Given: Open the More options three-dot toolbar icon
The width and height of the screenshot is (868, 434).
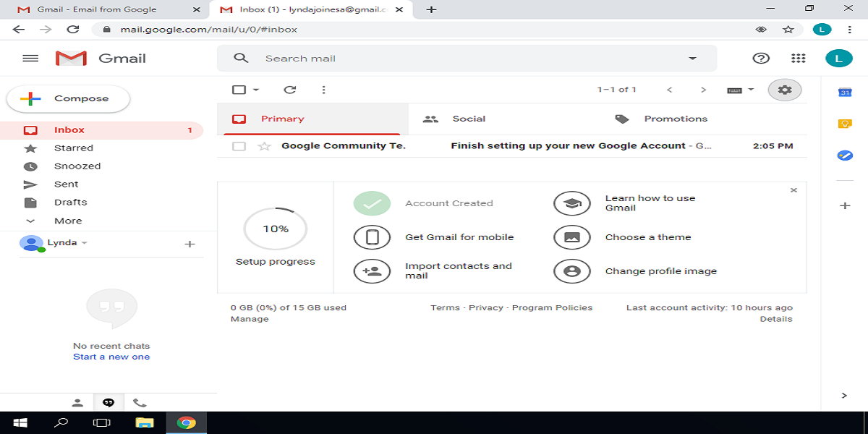Looking at the screenshot, I should pos(323,90).
